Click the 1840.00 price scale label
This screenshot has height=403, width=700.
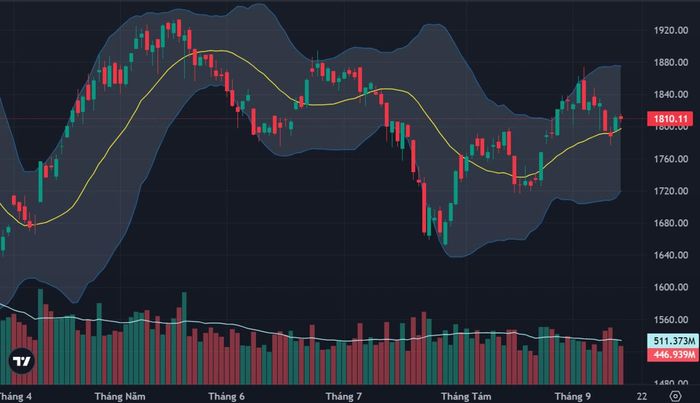pyautogui.click(x=671, y=95)
